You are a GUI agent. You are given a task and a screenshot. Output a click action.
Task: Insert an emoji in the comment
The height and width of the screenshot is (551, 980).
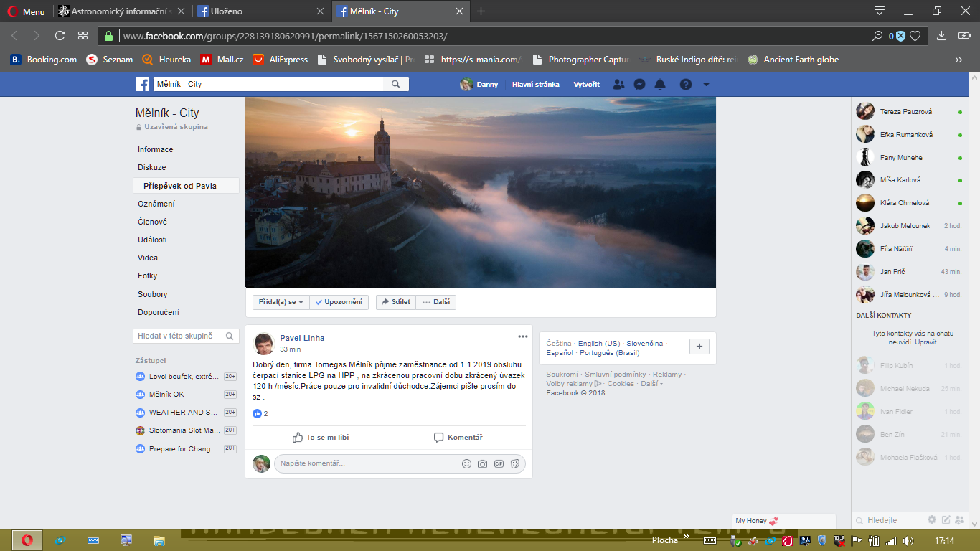click(466, 464)
